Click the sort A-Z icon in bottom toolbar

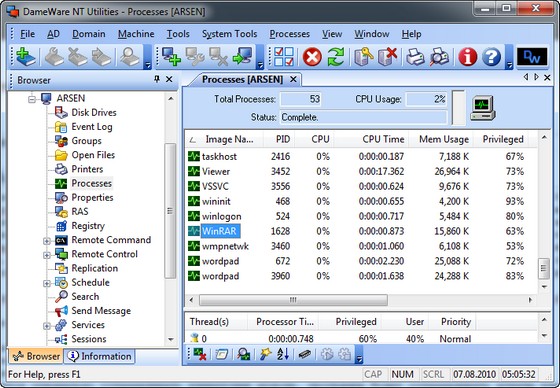283,354
